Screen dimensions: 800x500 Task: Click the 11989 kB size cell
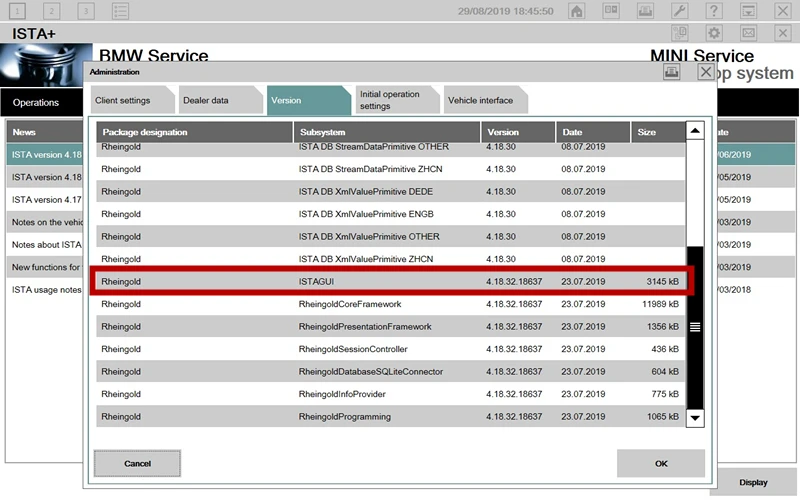coord(660,304)
